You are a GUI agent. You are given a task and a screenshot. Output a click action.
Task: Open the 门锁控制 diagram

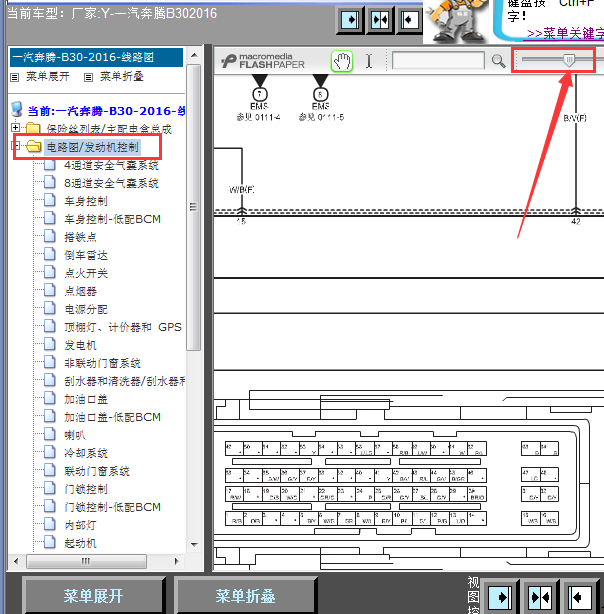[86, 489]
